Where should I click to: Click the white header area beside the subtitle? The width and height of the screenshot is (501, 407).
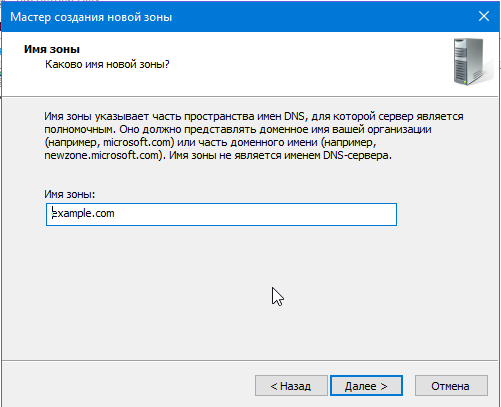tap(300, 64)
